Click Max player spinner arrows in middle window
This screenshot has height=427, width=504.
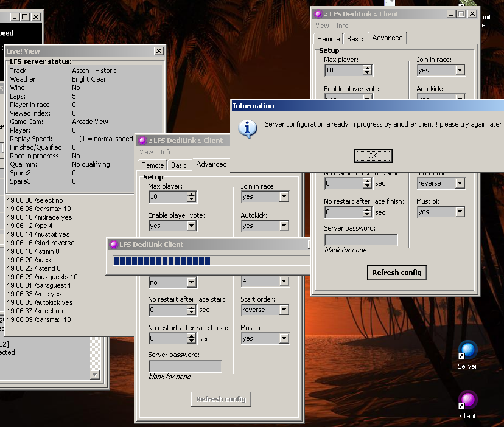191,196
